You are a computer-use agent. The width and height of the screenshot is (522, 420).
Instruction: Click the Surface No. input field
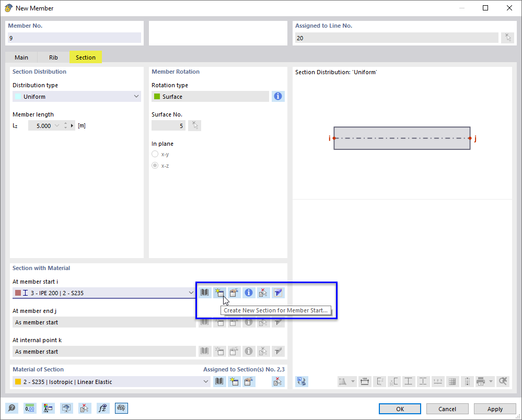(168, 125)
